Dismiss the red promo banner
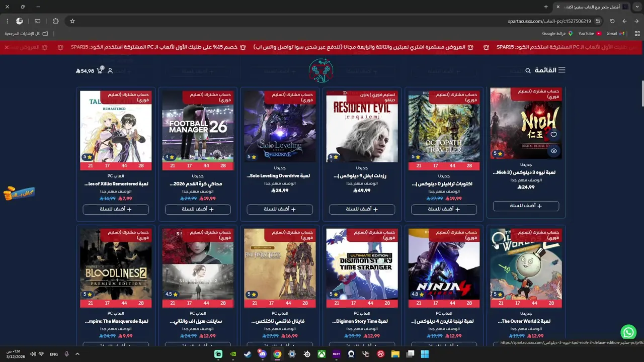This screenshot has width=644, height=362. (7, 47)
